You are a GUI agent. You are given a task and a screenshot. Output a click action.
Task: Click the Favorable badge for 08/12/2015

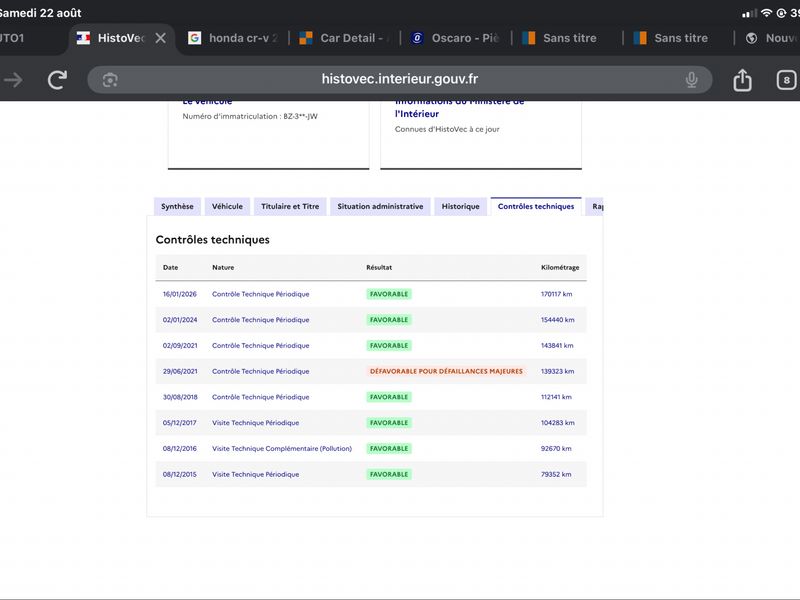coord(389,474)
